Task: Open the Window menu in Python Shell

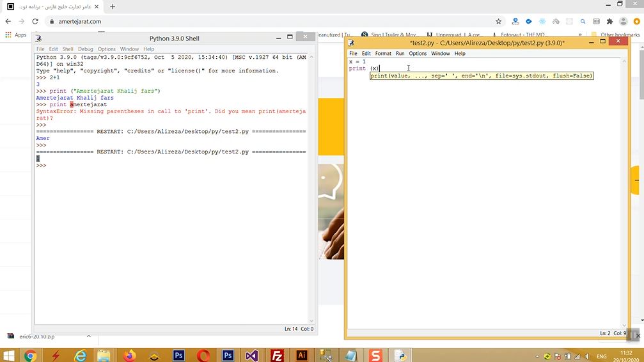Action: point(129,49)
